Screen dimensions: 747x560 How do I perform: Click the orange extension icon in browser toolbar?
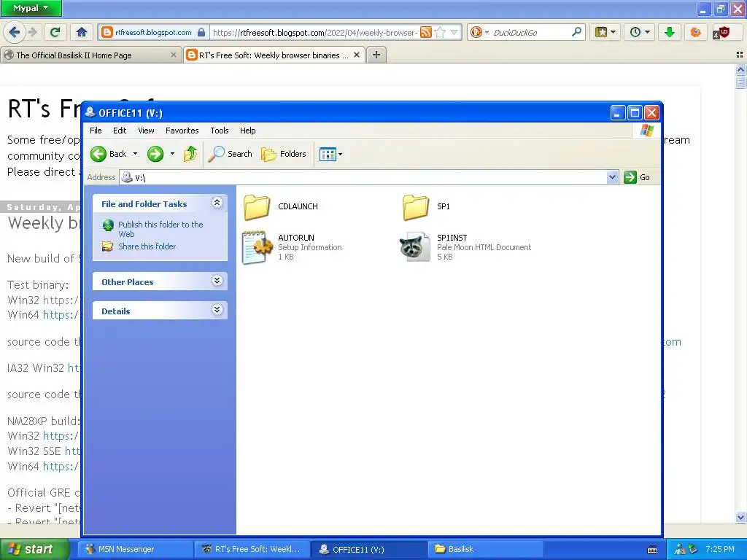pyautogui.click(x=695, y=32)
